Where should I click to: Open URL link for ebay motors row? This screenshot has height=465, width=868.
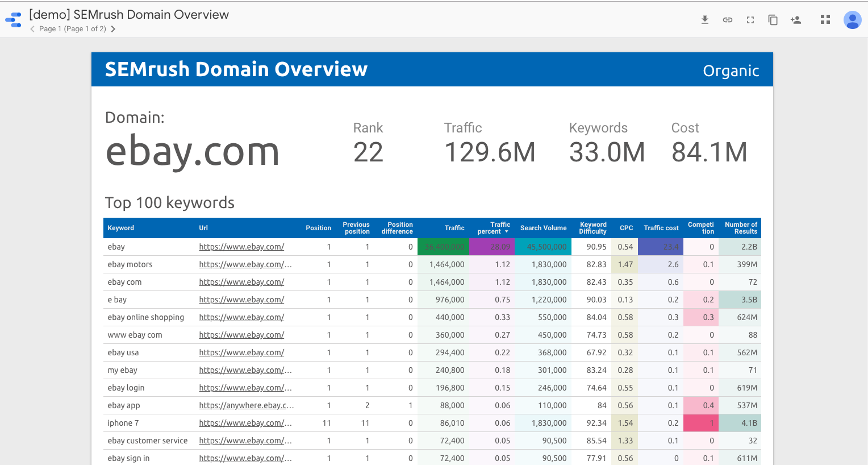click(245, 264)
